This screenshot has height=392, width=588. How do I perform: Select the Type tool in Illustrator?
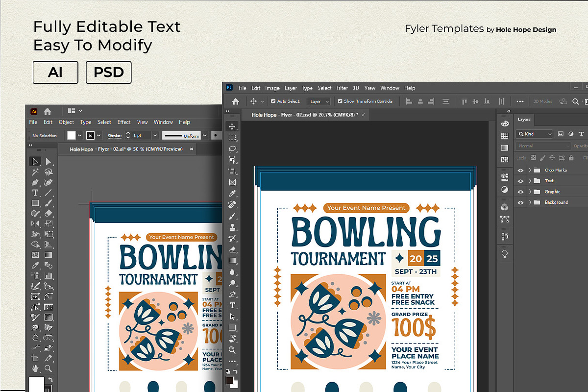pyautogui.click(x=35, y=193)
